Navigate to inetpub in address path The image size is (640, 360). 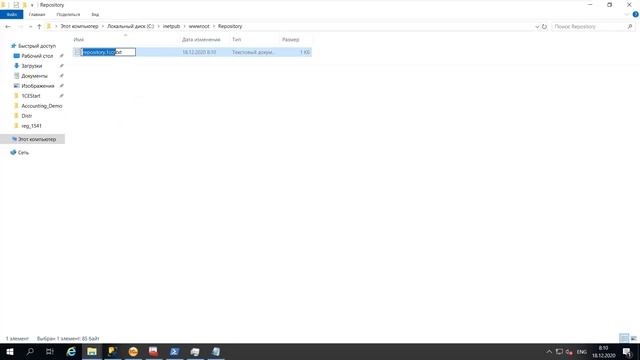(171, 26)
